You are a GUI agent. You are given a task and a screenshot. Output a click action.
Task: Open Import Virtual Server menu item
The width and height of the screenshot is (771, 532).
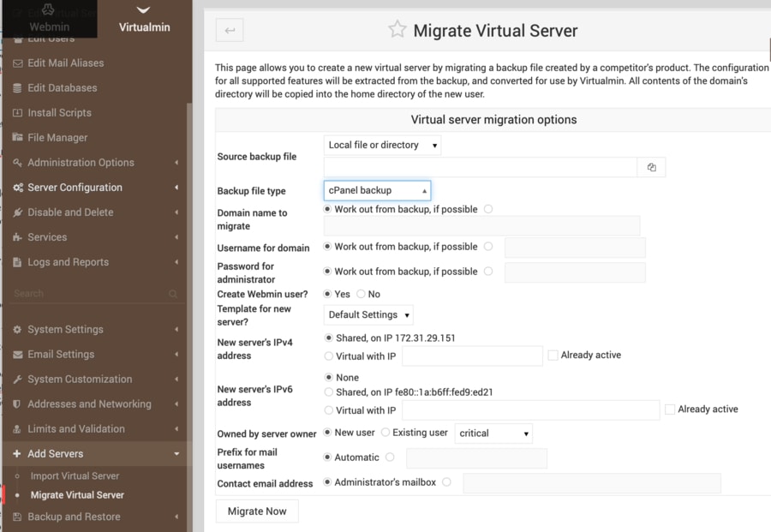(75, 476)
